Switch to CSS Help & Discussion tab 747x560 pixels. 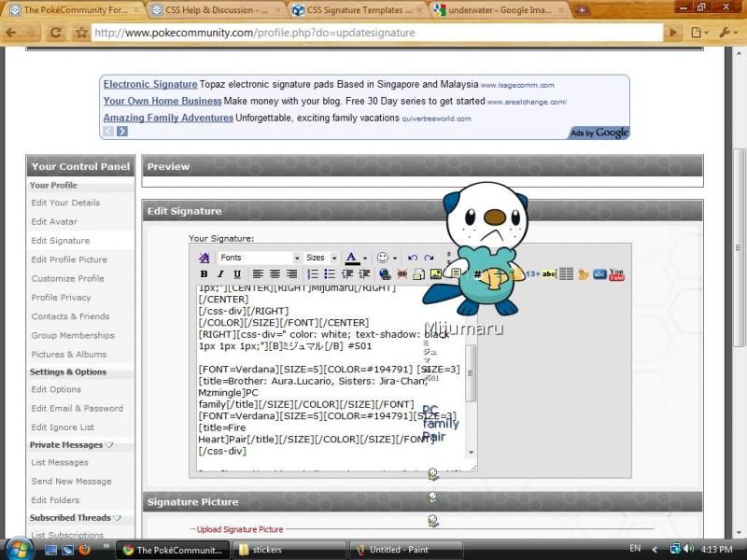pyautogui.click(x=216, y=9)
